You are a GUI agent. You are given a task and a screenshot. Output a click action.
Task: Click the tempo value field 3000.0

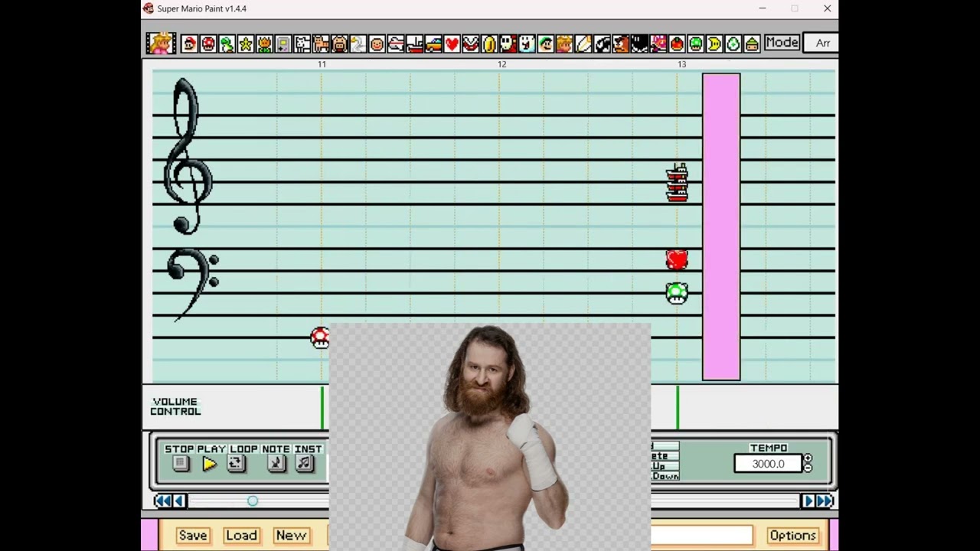point(768,464)
